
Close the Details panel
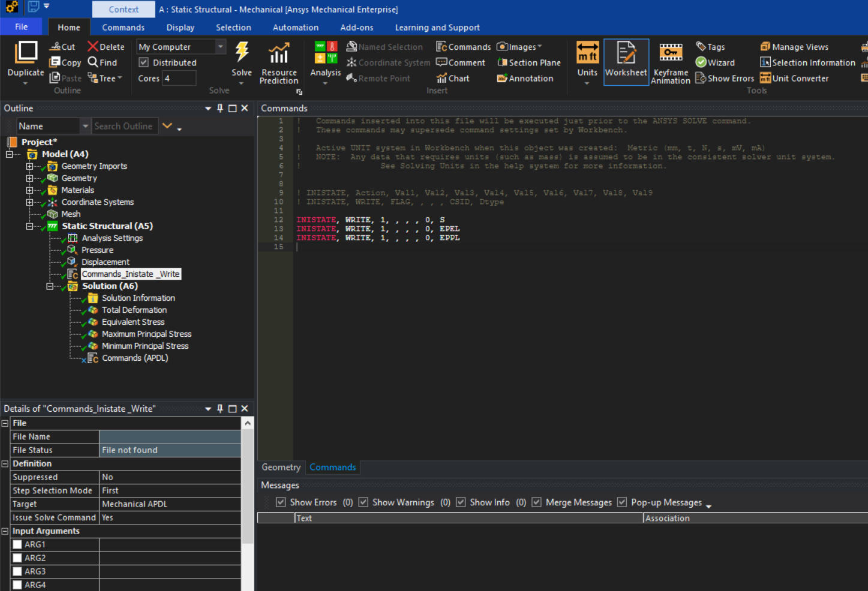pyautogui.click(x=244, y=409)
